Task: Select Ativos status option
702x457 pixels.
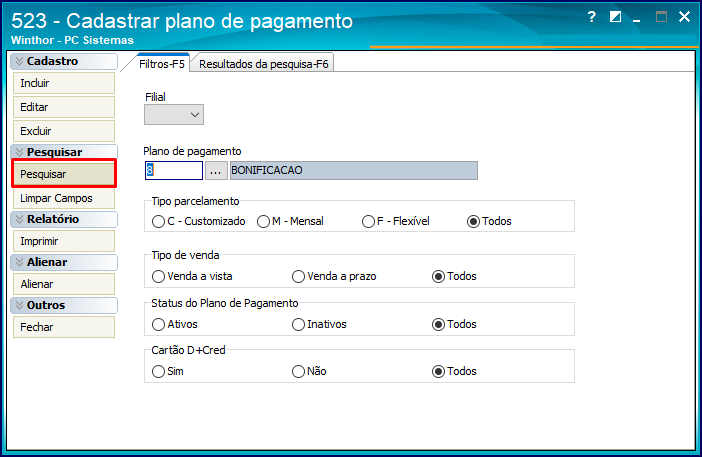Action: coord(175,325)
